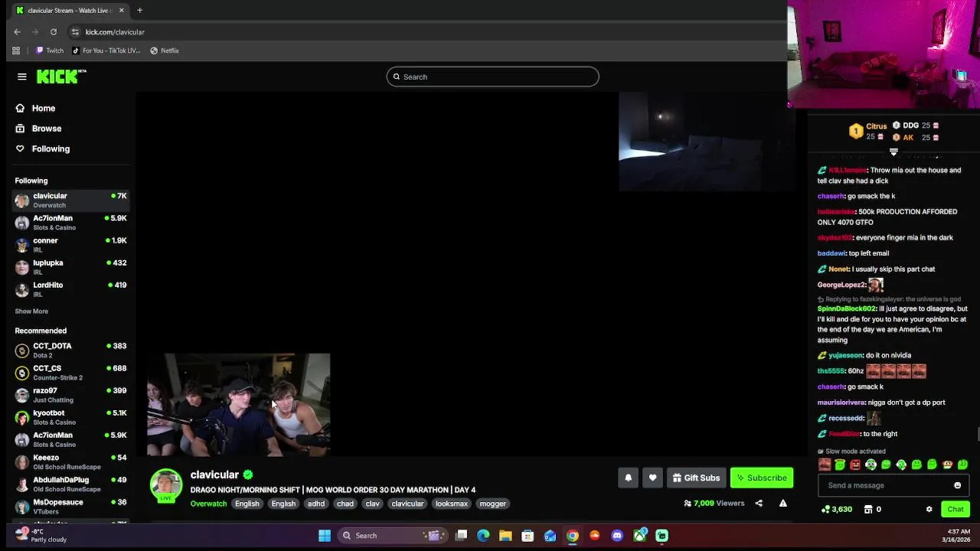
Task: Open conner channel in Following list
Action: pyautogui.click(x=70, y=244)
